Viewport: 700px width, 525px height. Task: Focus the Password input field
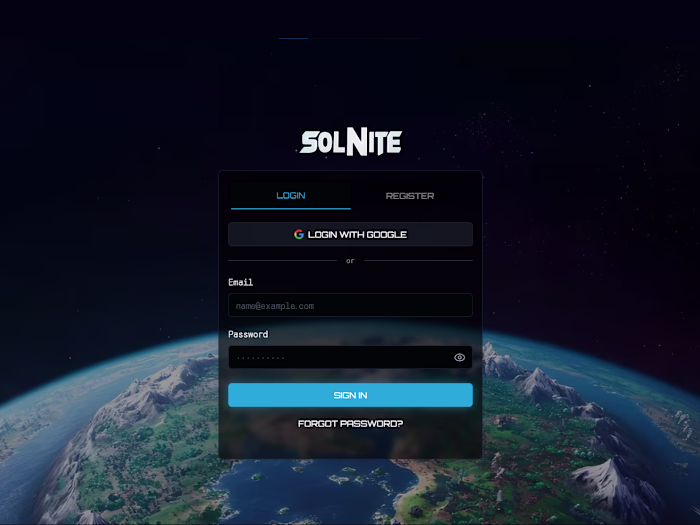[x=350, y=357]
